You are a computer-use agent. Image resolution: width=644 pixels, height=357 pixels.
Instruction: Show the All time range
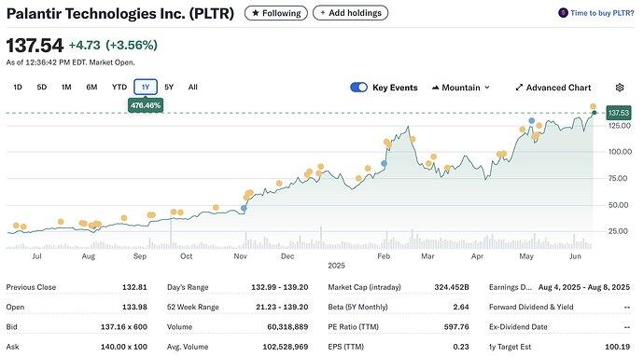(192, 87)
